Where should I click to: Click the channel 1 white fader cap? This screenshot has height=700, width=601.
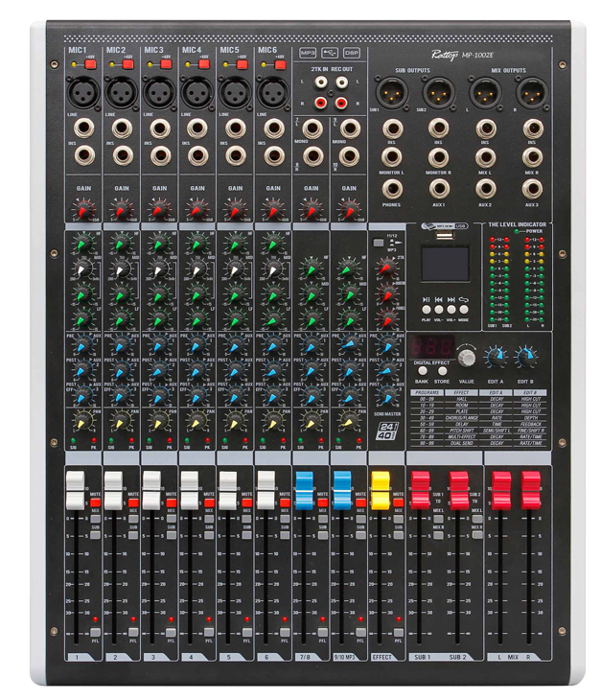click(75, 490)
